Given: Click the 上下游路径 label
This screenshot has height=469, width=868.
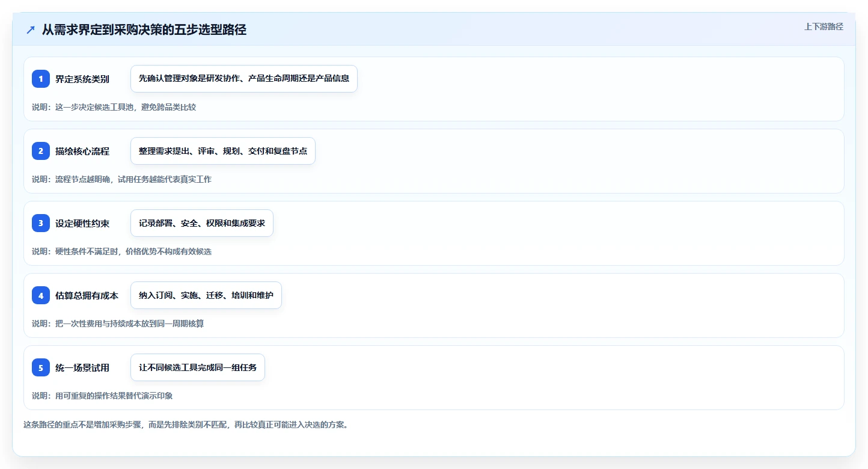Looking at the screenshot, I should tap(824, 26).
